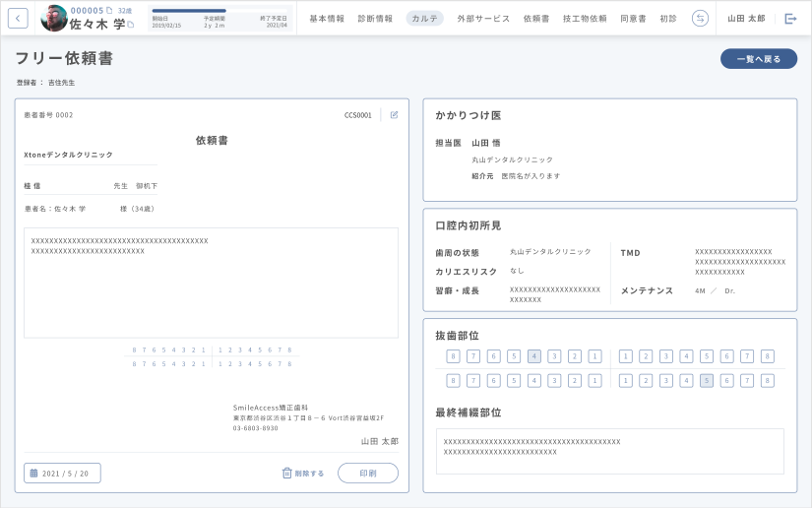Open calendar icon in the date field
This screenshot has height=508, width=812.
[33, 474]
